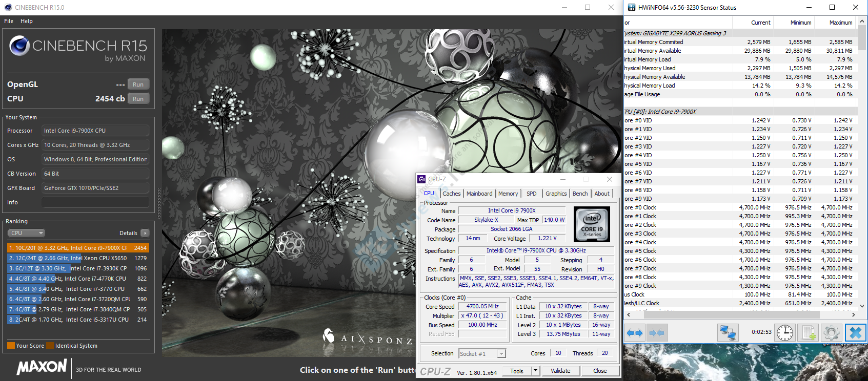Switch to CPU-Z Bench tab

580,194
